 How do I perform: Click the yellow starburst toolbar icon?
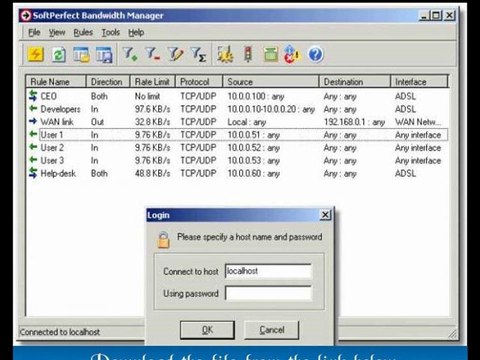(225, 54)
